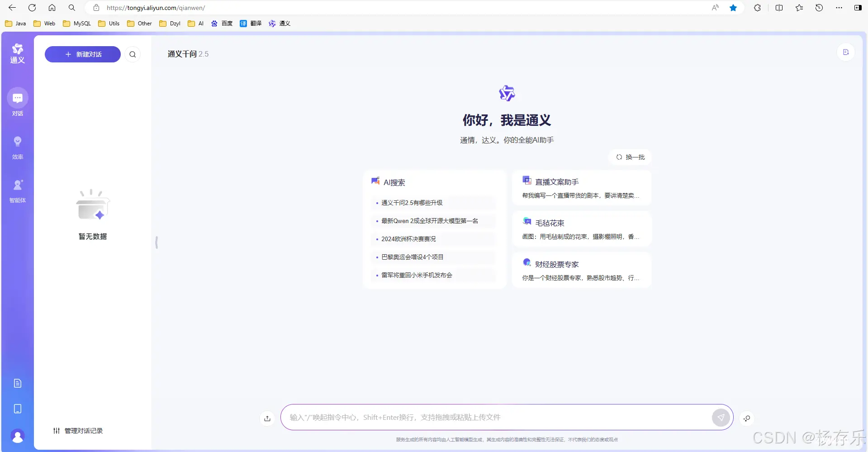This screenshot has height=452, width=868.
Task: Go to browser home page
Action: (x=52, y=8)
